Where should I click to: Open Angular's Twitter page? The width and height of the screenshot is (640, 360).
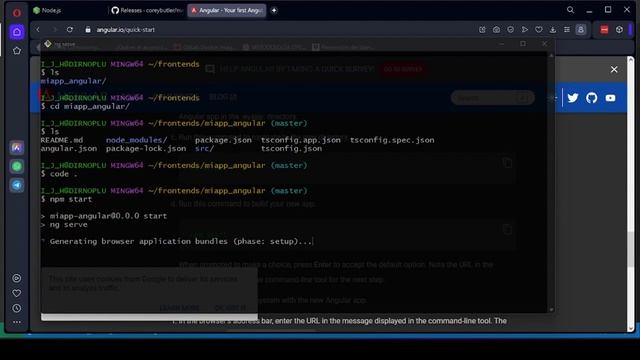573,98
